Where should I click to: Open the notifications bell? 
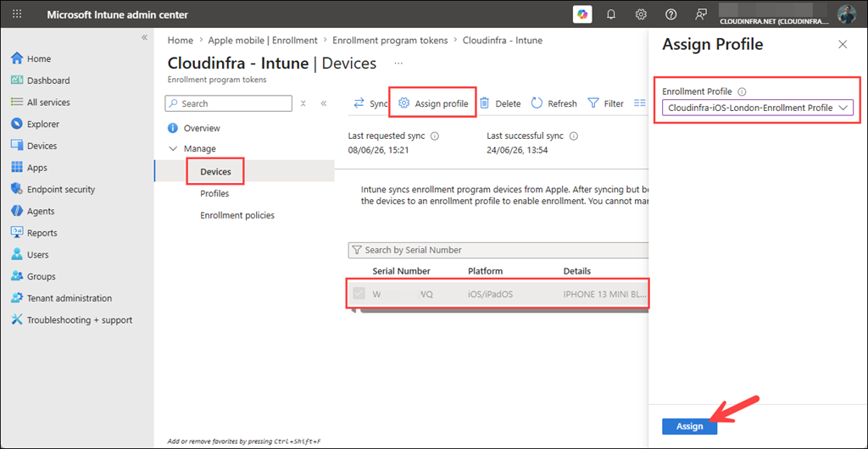(611, 15)
